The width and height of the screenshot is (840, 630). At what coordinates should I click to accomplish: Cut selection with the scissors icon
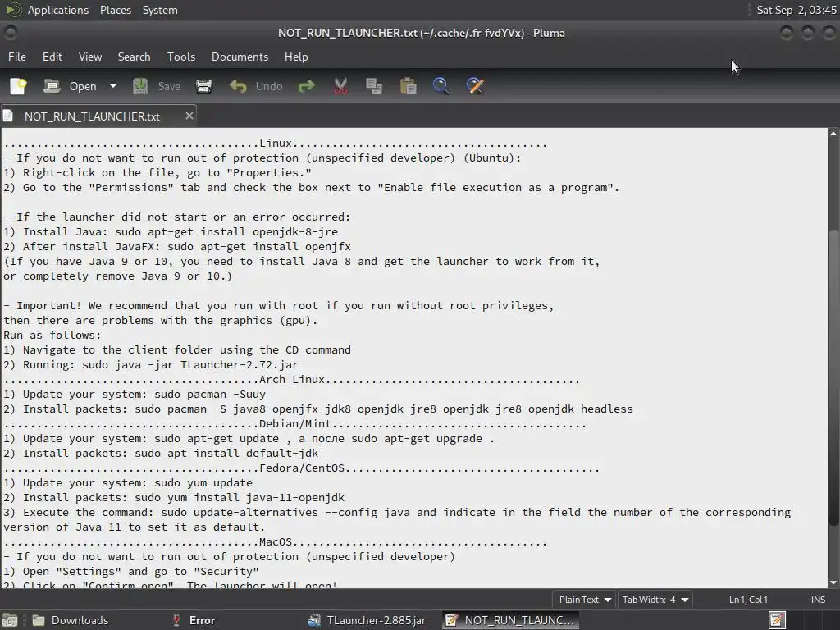point(340,86)
